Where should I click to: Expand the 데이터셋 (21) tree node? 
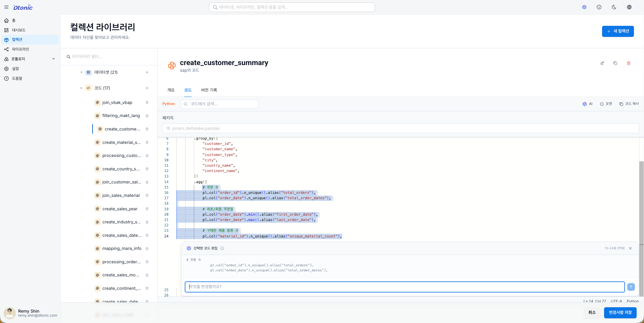pyautogui.click(x=81, y=72)
